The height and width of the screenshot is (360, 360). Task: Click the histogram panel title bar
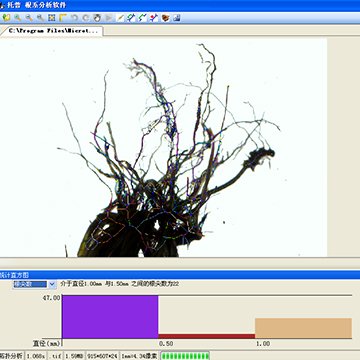pyautogui.click(x=180, y=275)
